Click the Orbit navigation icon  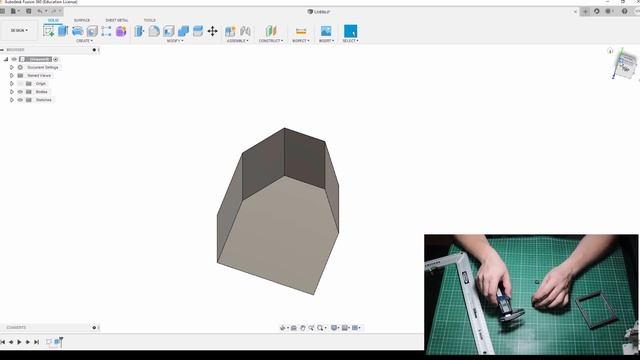pos(283,328)
